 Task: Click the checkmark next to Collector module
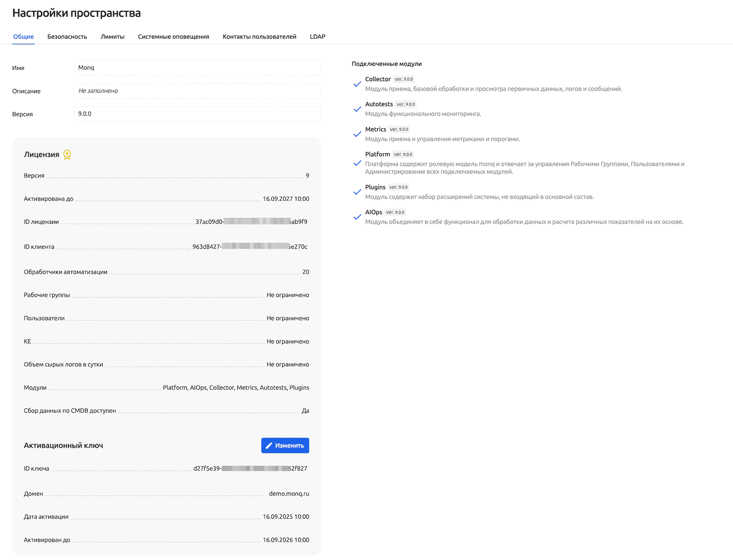click(x=357, y=84)
